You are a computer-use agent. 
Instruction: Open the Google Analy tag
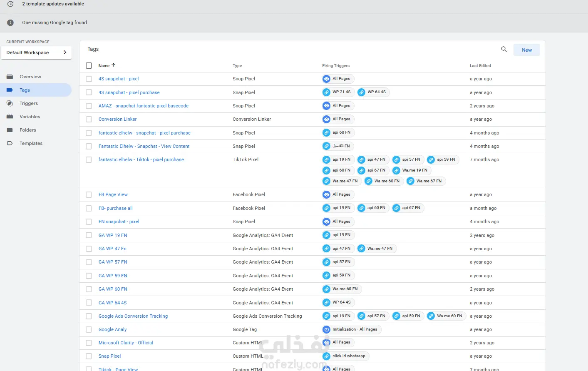click(x=113, y=329)
